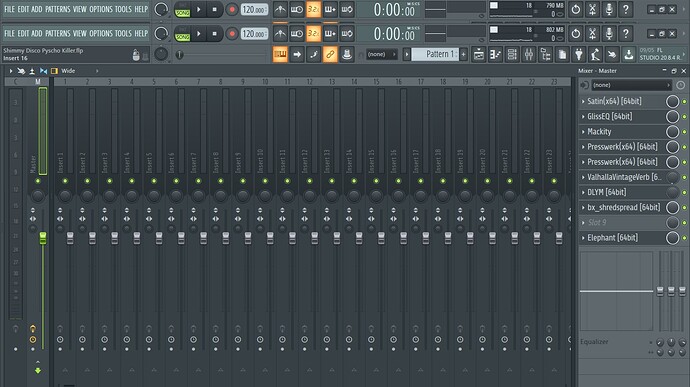Click the microphone icon beside the 790 MB meter
690x387 pixels.
pyautogui.click(x=609, y=9)
